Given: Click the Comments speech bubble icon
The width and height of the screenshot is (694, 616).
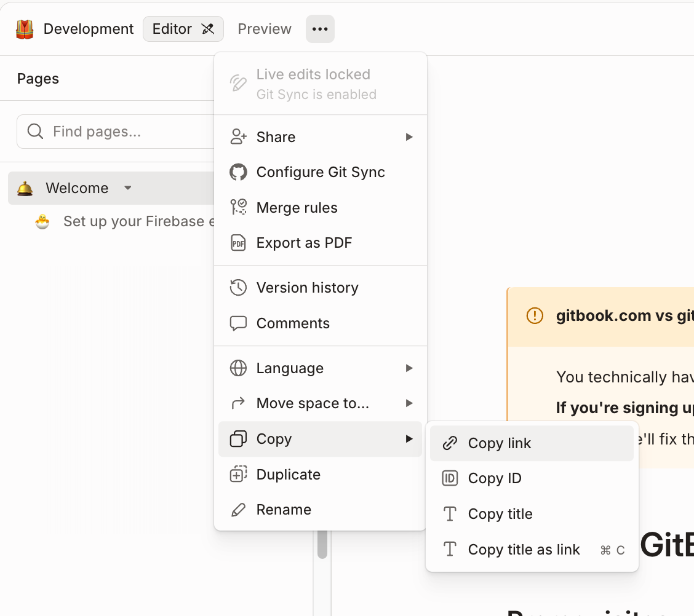Looking at the screenshot, I should coord(238,323).
